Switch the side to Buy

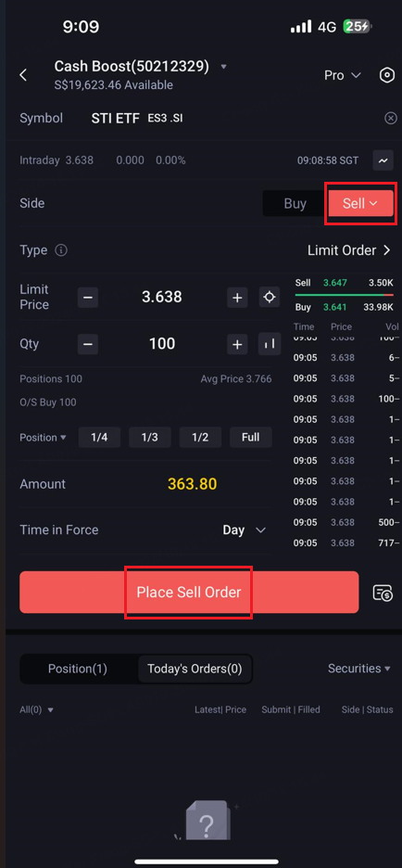295,204
